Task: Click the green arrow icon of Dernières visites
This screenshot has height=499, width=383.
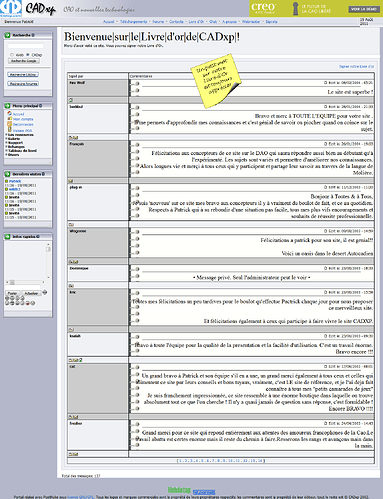Action: [7, 174]
